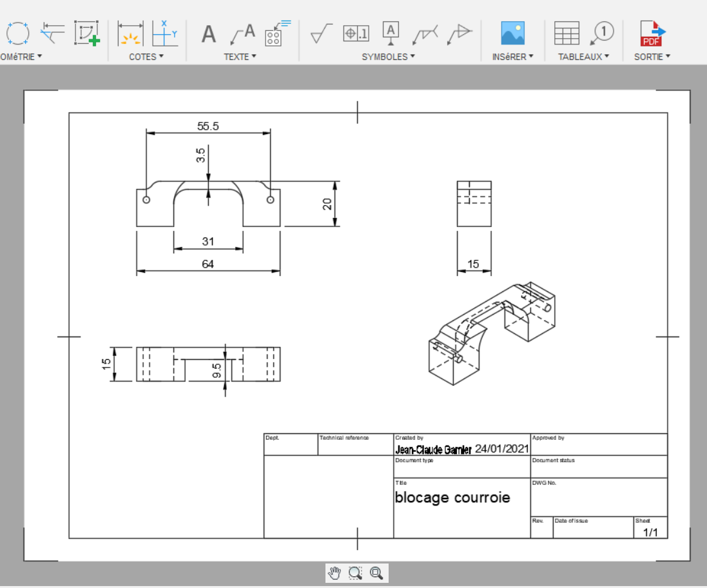Screen dimensions: 707x588
Task: Open the COTES dropdown menu
Action: click(x=146, y=57)
